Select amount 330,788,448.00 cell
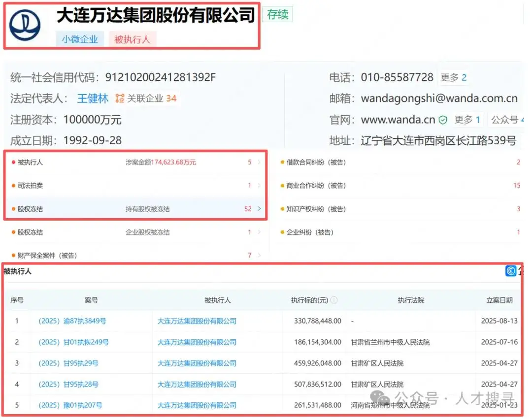 318,321
